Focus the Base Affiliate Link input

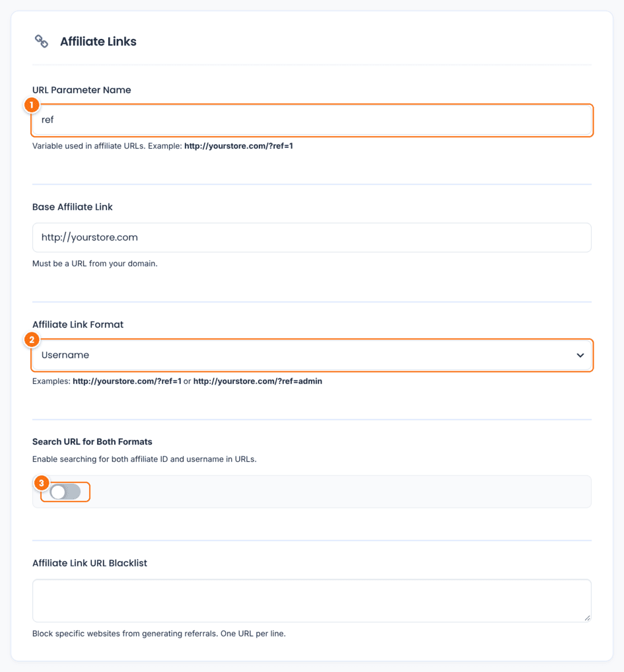[x=312, y=237]
